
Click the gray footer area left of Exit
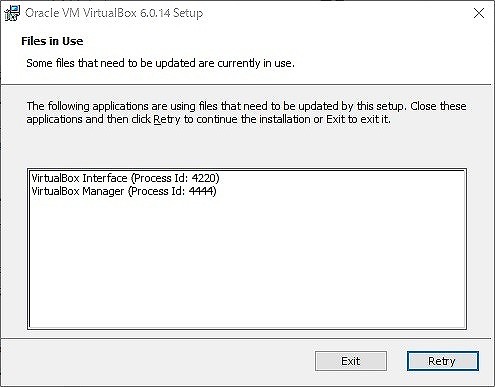tap(157, 362)
